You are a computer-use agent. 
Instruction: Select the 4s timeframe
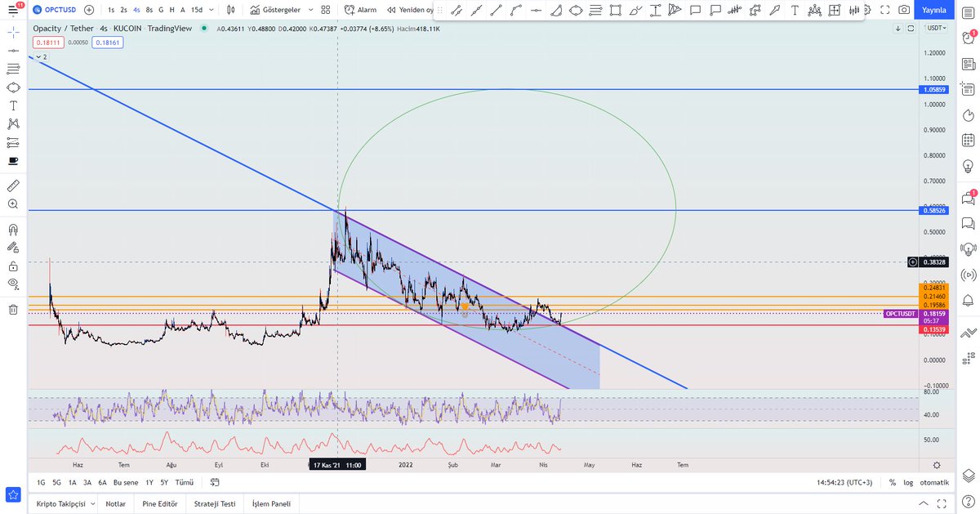point(136,10)
